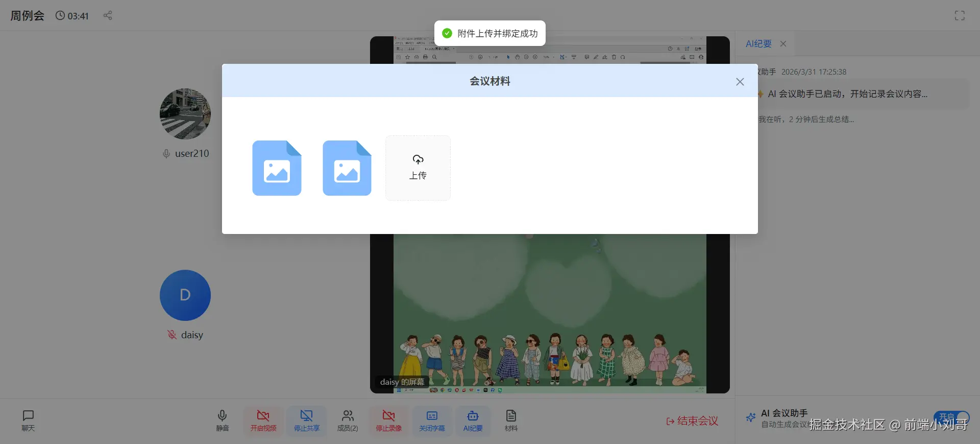Click daisy's muted microphone icon

172,335
